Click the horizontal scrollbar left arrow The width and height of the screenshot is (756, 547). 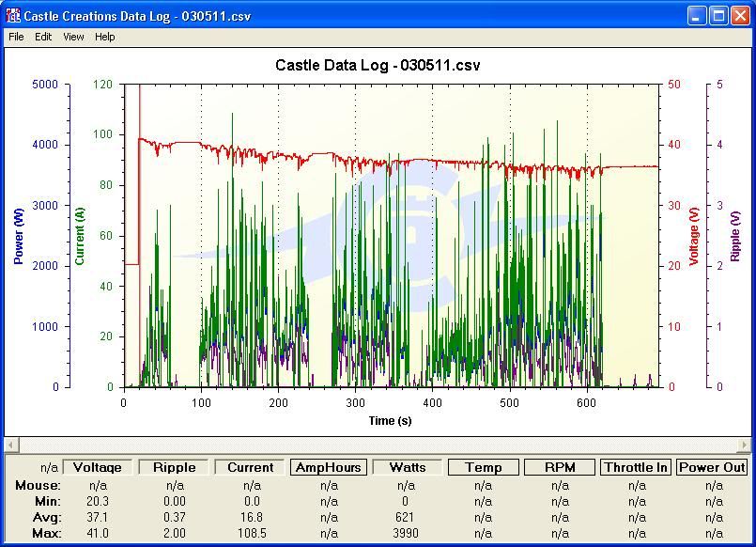(10, 445)
